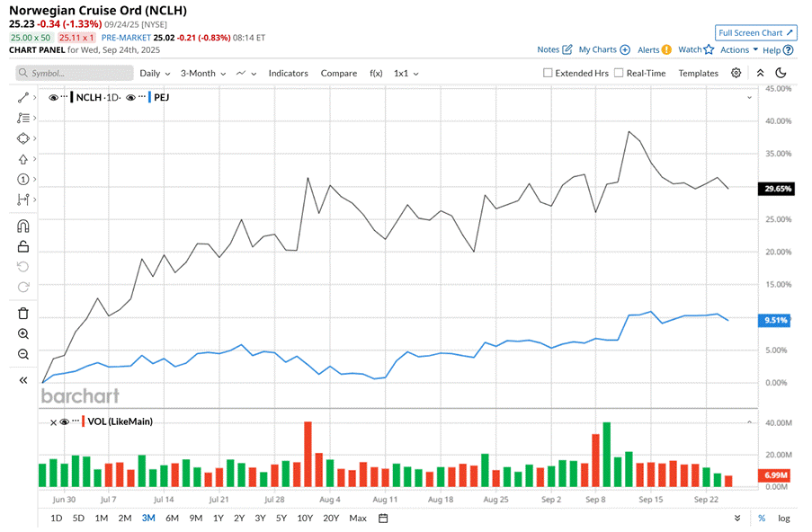Toggle log scale mode
This screenshot has height=532, width=812.
click(784, 518)
